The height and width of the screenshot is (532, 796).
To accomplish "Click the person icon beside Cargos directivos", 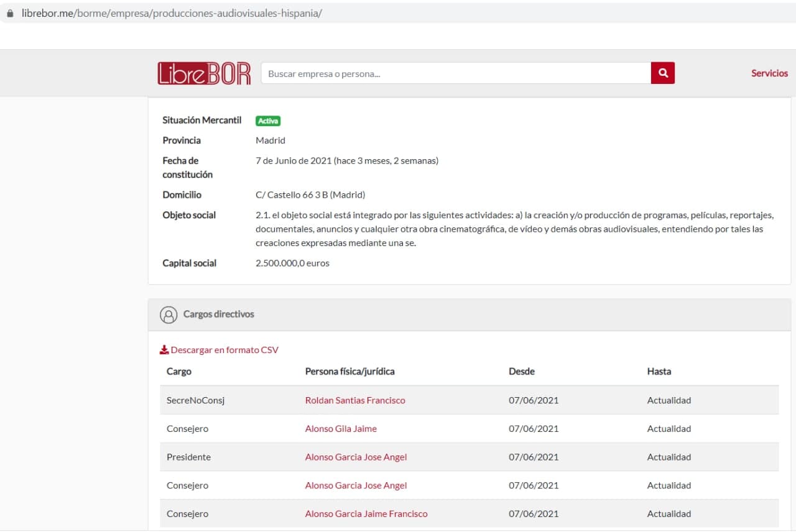I will click(x=169, y=314).
